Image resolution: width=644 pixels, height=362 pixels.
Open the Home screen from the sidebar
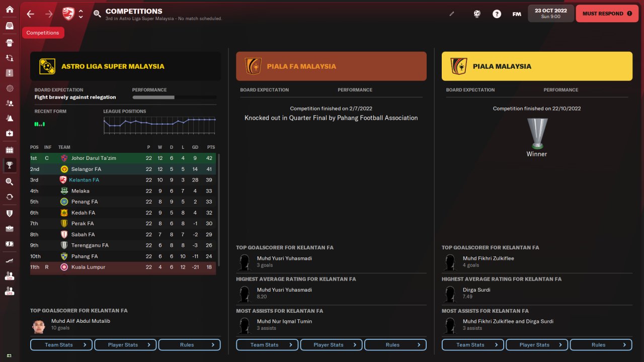[x=9, y=10]
